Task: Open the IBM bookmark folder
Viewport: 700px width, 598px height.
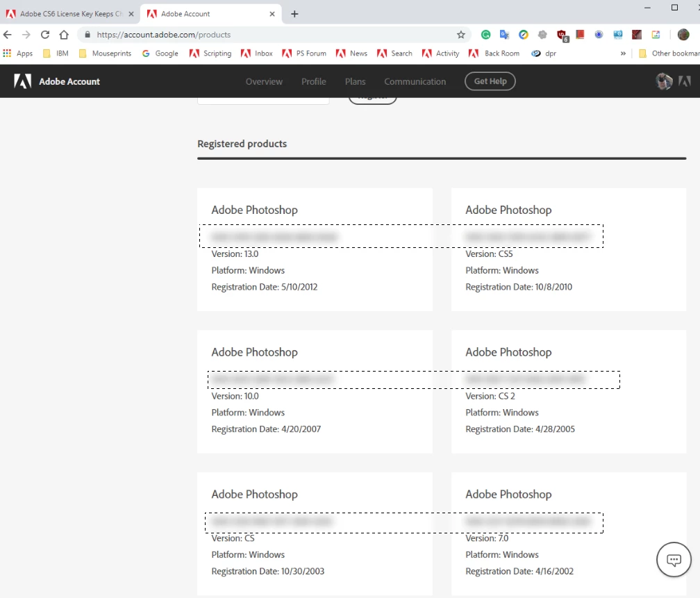Action: (x=56, y=53)
